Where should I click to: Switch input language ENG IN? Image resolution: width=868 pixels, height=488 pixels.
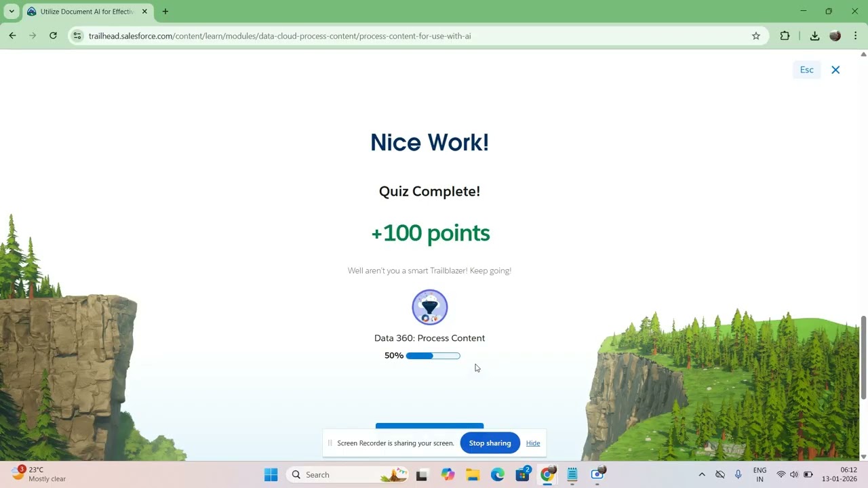click(x=759, y=474)
